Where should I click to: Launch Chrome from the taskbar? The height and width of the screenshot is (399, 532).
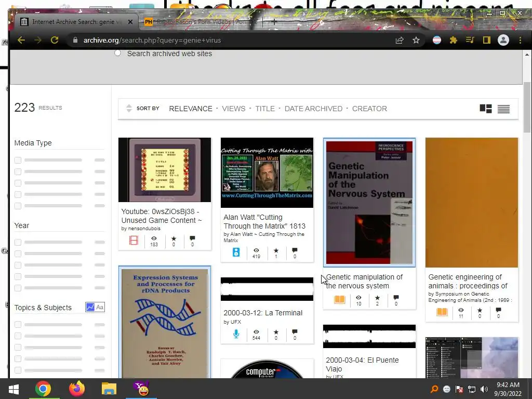click(43, 389)
